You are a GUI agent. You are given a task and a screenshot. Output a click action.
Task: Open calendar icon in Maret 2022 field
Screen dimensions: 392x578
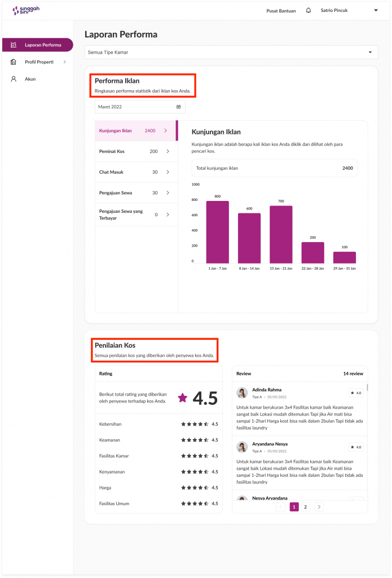(x=178, y=107)
